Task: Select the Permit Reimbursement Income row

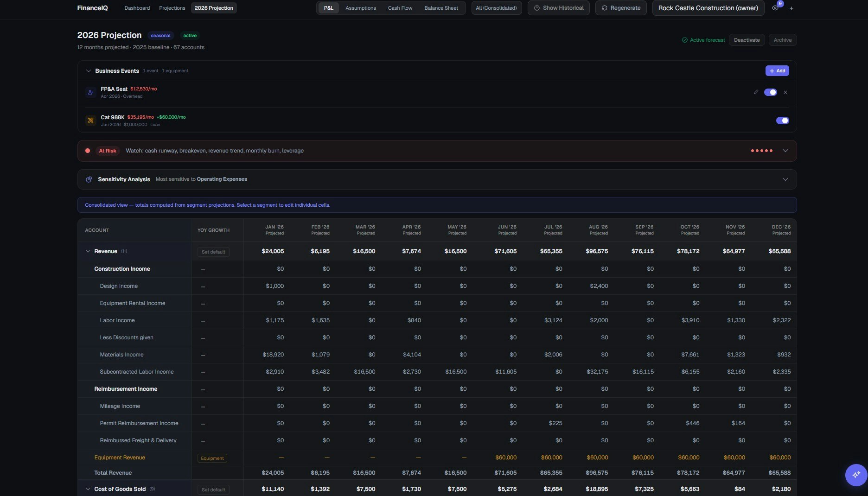Action: tap(437, 423)
